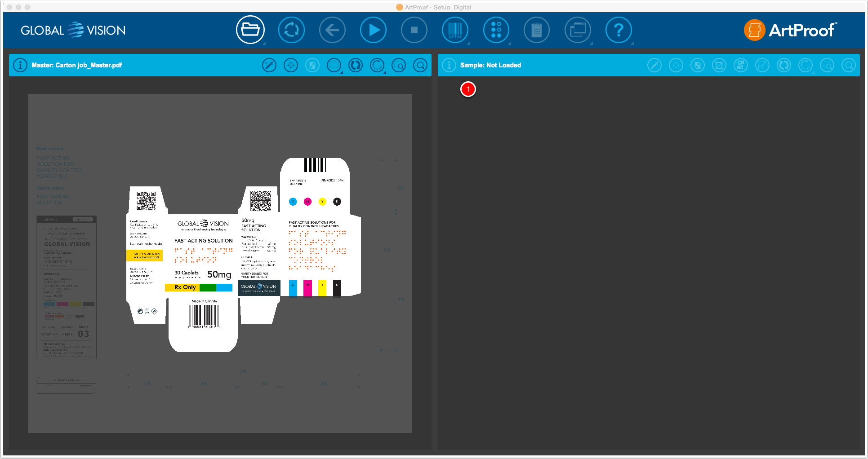Select the Sample panel crosshair target tool
868x459 pixels.
[676, 65]
